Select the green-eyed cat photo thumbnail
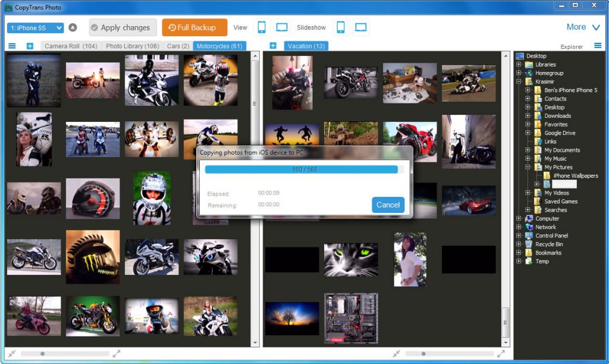The image size is (609, 364). click(x=351, y=260)
